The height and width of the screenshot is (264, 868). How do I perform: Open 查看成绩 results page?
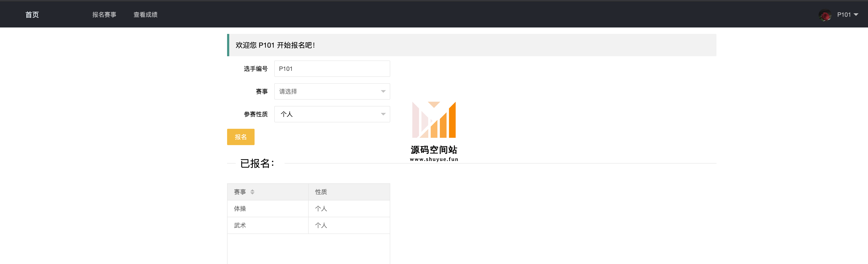pyautogui.click(x=145, y=15)
